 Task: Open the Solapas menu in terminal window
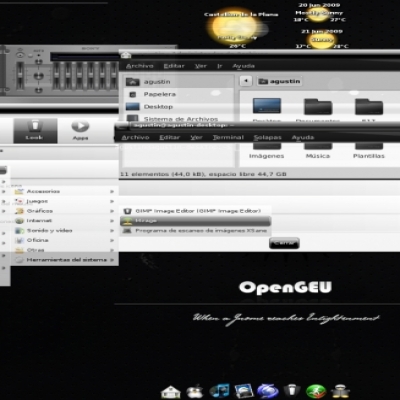click(268, 137)
